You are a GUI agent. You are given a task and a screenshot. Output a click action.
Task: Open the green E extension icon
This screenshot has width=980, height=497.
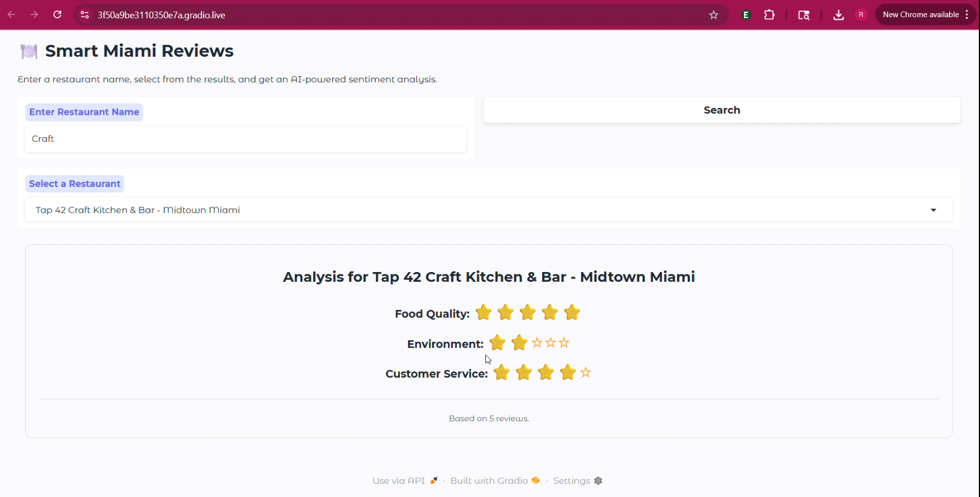point(746,15)
